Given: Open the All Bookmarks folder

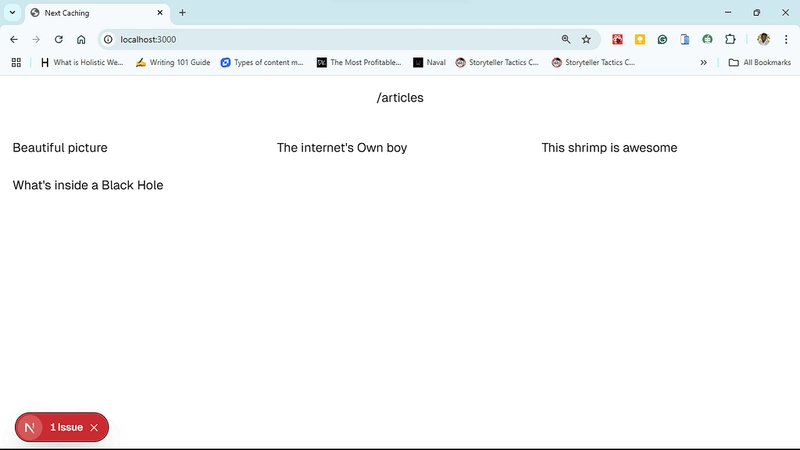Looking at the screenshot, I should click(x=760, y=62).
